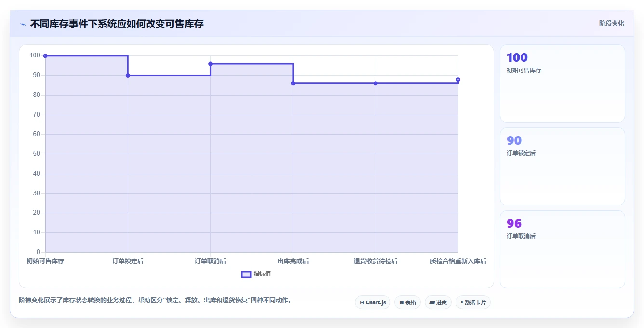Select the 进度 pill tag

[x=438, y=302]
